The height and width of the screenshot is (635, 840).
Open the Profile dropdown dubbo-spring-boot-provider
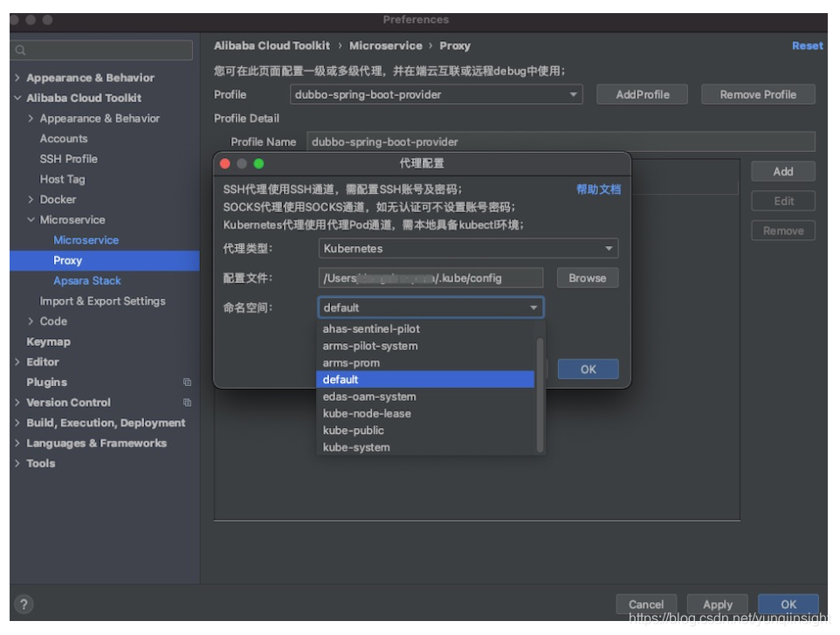click(436, 95)
